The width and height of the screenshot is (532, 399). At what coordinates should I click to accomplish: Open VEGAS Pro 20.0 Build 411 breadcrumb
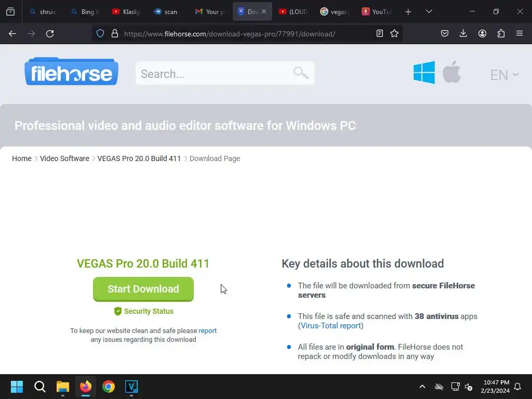click(x=139, y=158)
